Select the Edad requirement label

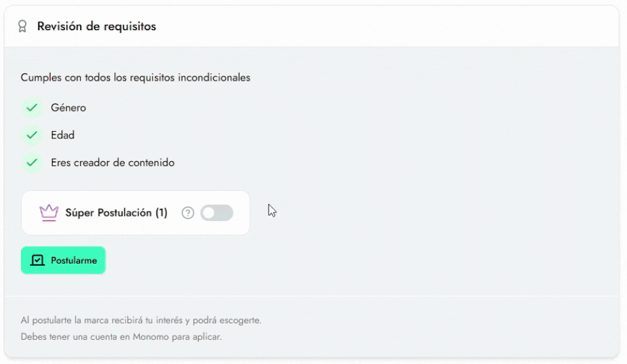pyautogui.click(x=62, y=135)
